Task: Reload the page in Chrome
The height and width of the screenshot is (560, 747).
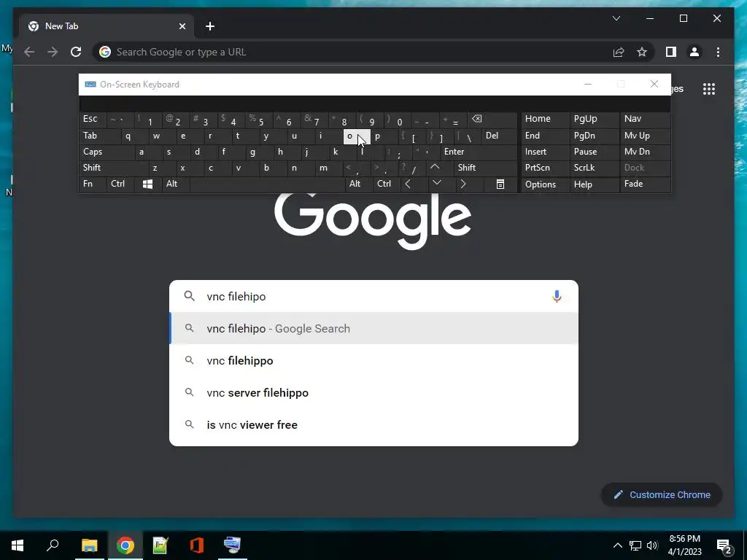Action: click(x=76, y=52)
